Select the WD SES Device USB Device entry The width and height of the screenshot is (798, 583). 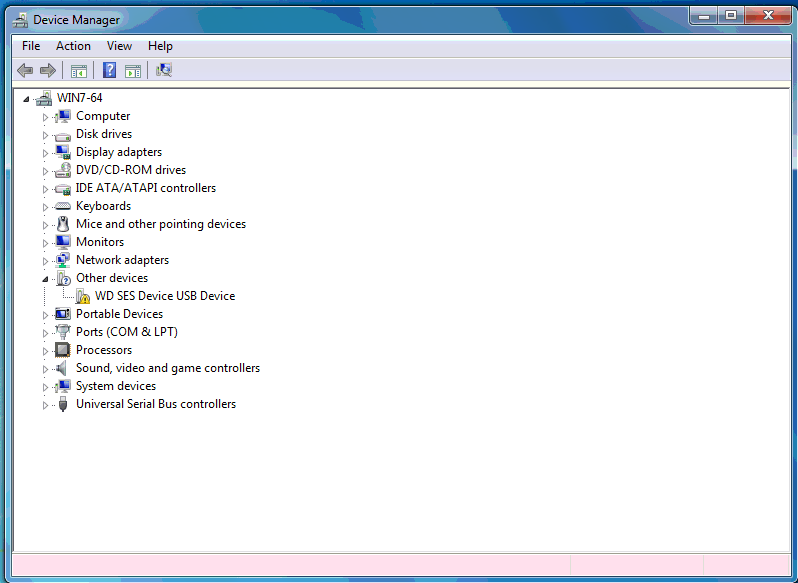165,296
